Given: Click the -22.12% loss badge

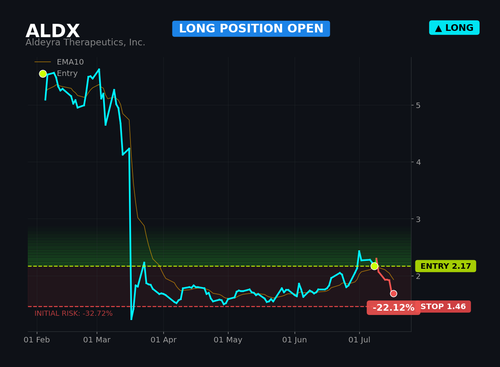Looking at the screenshot, I should click(393, 307).
